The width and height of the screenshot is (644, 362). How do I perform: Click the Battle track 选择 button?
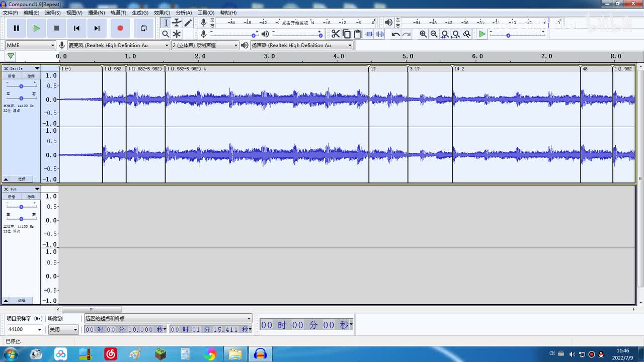22,179
